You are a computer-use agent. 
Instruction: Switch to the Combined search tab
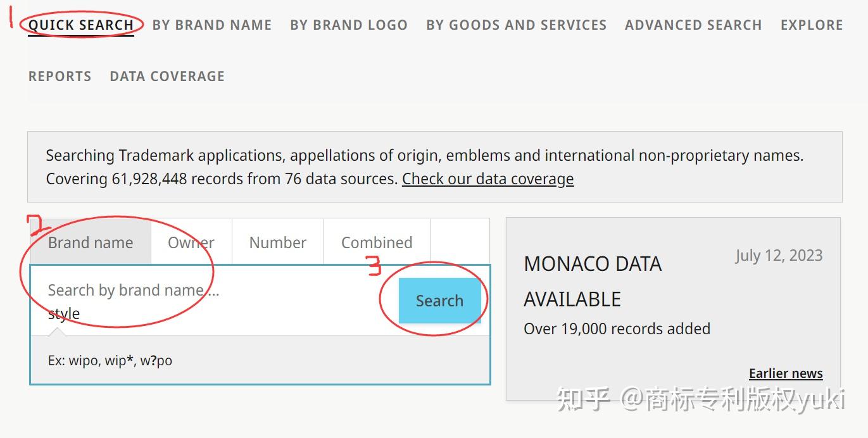[x=377, y=242]
